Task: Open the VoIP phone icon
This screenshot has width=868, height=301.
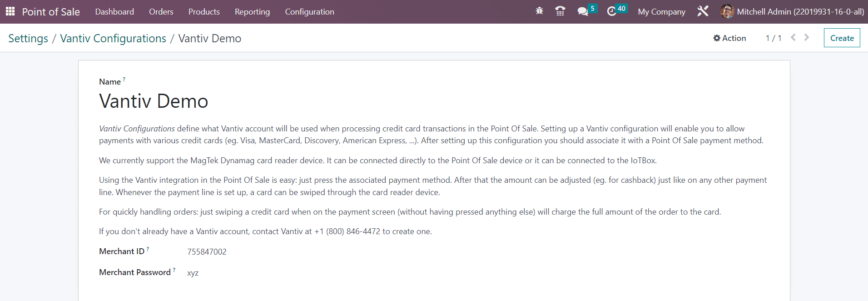Action: pyautogui.click(x=560, y=11)
